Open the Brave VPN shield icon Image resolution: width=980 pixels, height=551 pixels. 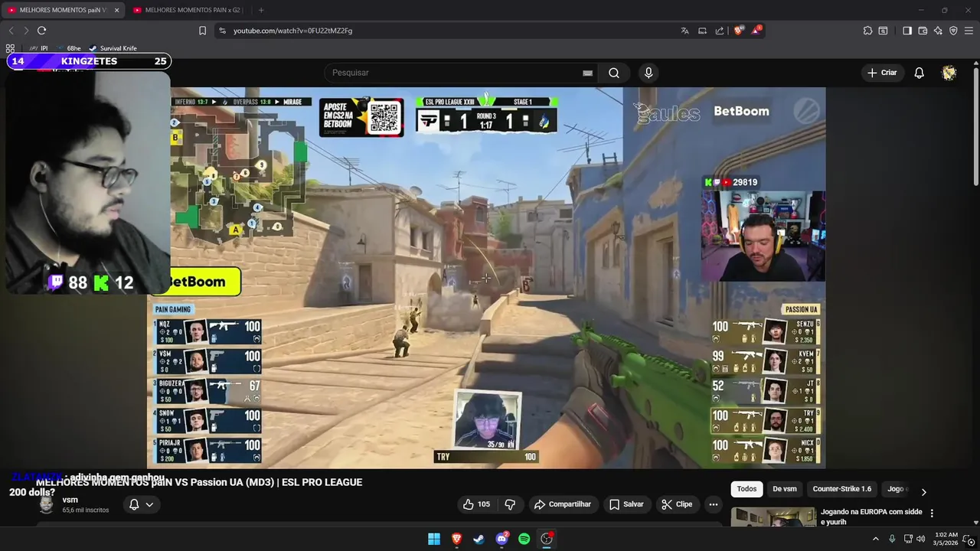(x=953, y=31)
